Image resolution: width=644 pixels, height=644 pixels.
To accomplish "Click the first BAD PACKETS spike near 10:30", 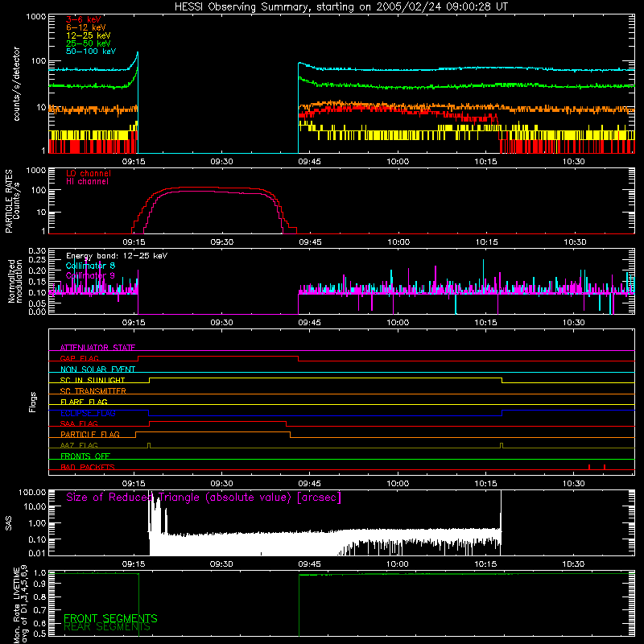I will coord(589,467).
